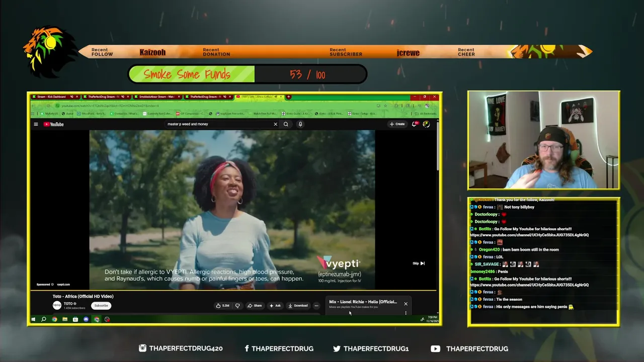644x362 pixels.
Task: Open File Explorer from the taskbar
Action: click(x=65, y=319)
